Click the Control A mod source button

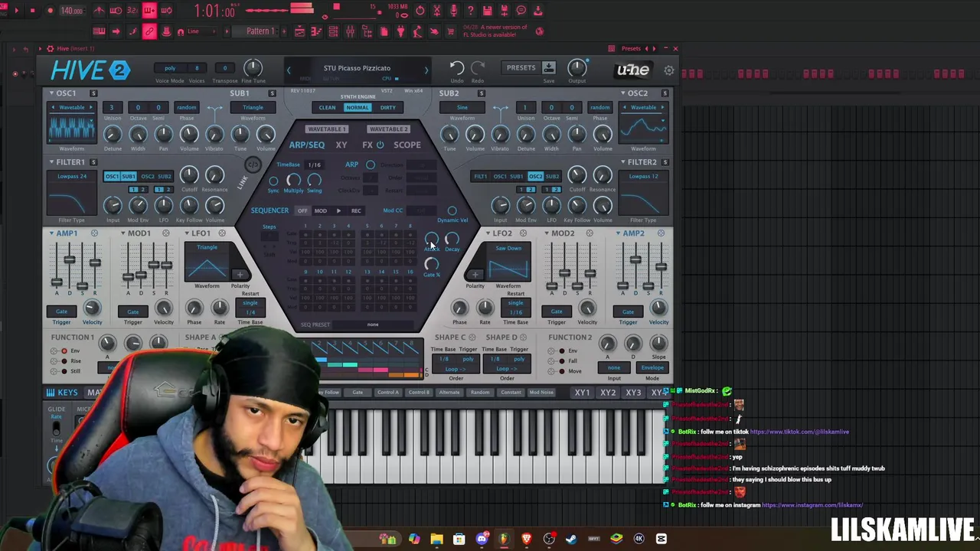click(387, 393)
